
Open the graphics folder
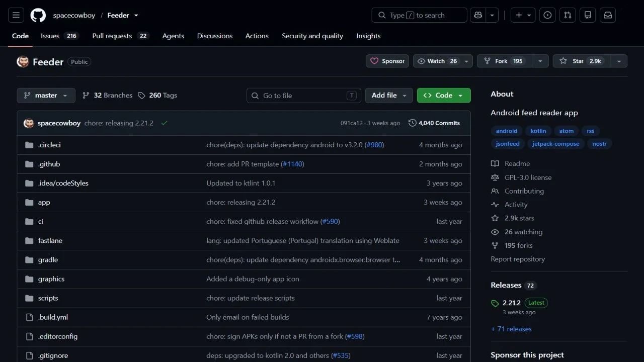(51, 279)
